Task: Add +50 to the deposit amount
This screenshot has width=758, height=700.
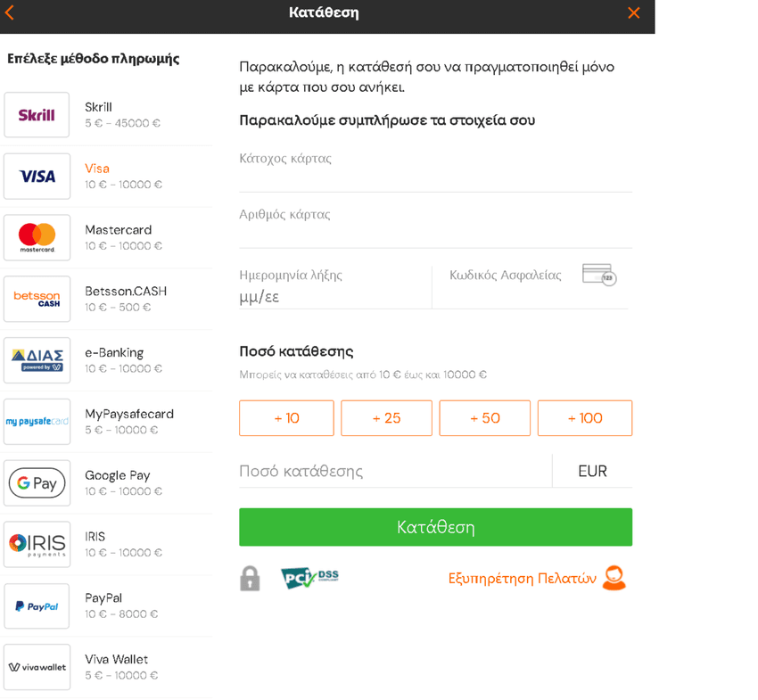Action: click(x=484, y=418)
